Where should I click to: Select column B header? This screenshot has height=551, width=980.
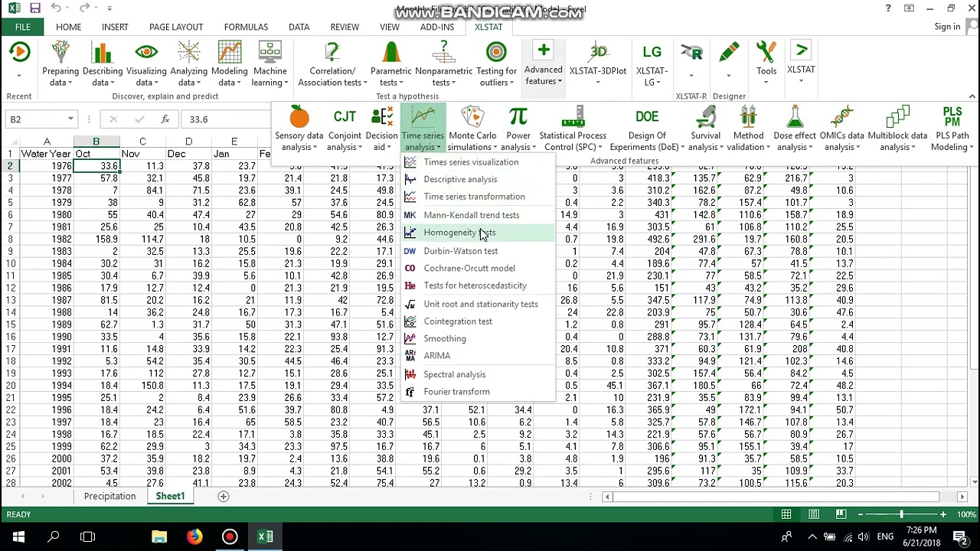point(96,142)
